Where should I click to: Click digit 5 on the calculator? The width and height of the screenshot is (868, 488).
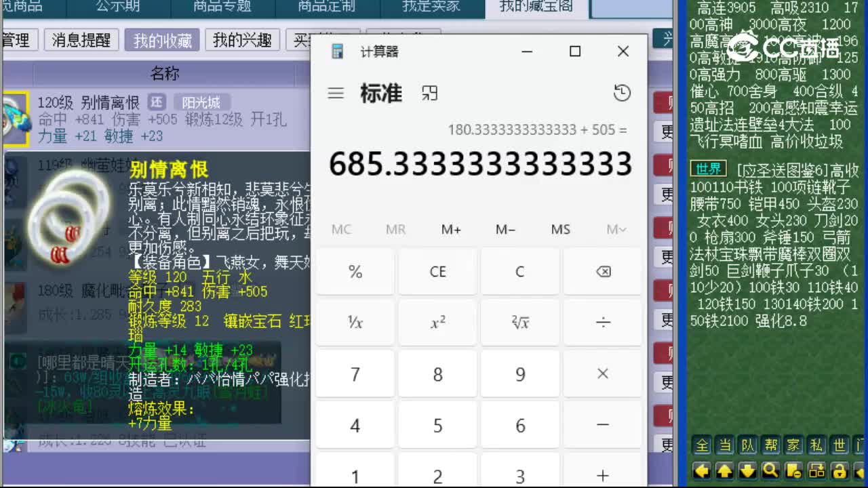pos(437,426)
